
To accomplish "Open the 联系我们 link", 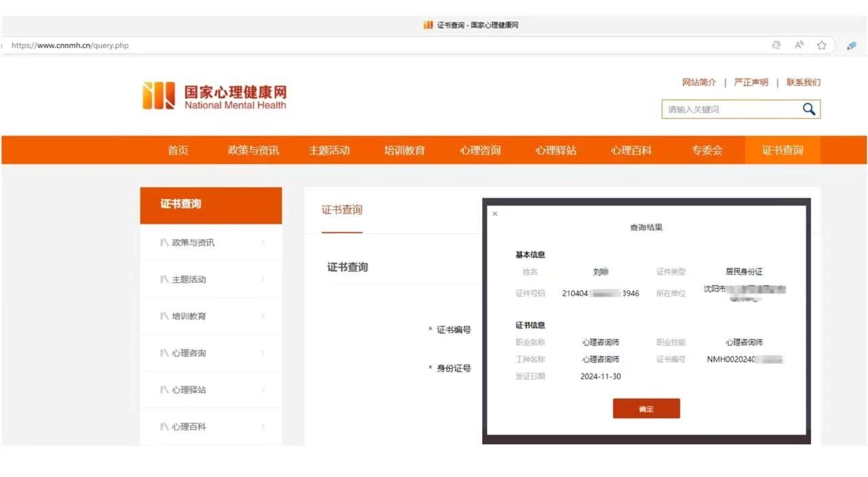I will [x=803, y=83].
